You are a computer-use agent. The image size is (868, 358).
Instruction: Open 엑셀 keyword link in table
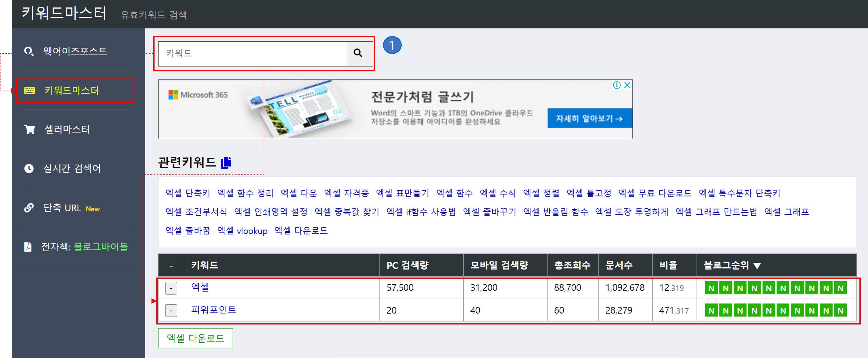coord(200,287)
